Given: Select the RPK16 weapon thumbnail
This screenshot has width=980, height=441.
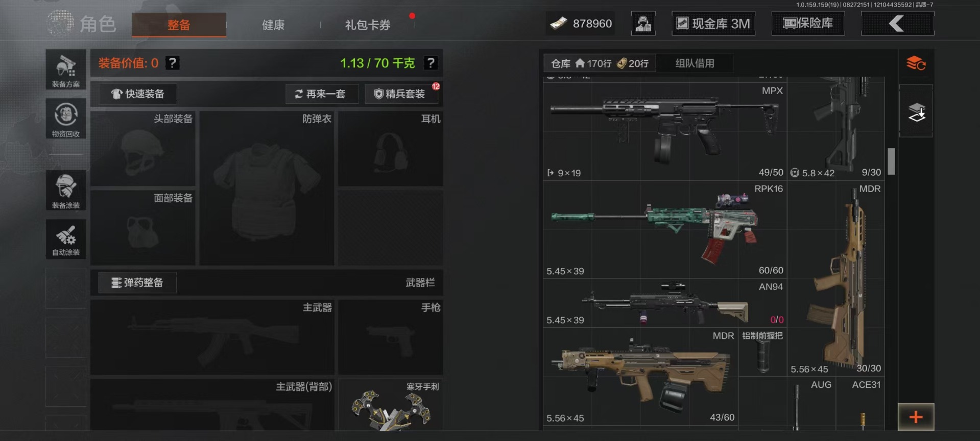Looking at the screenshot, I should click(x=665, y=229).
